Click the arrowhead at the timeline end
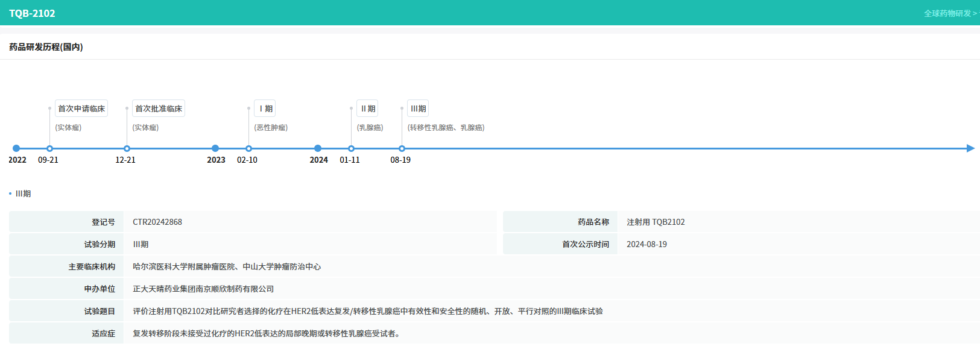The width and height of the screenshot is (980, 352). coord(970,148)
